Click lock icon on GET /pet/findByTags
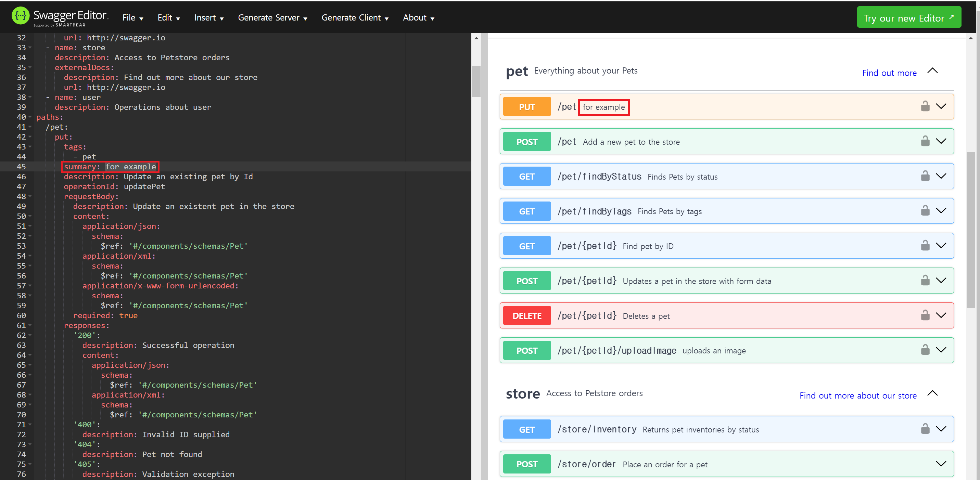Screen dimensions: 980x480 [x=925, y=211]
